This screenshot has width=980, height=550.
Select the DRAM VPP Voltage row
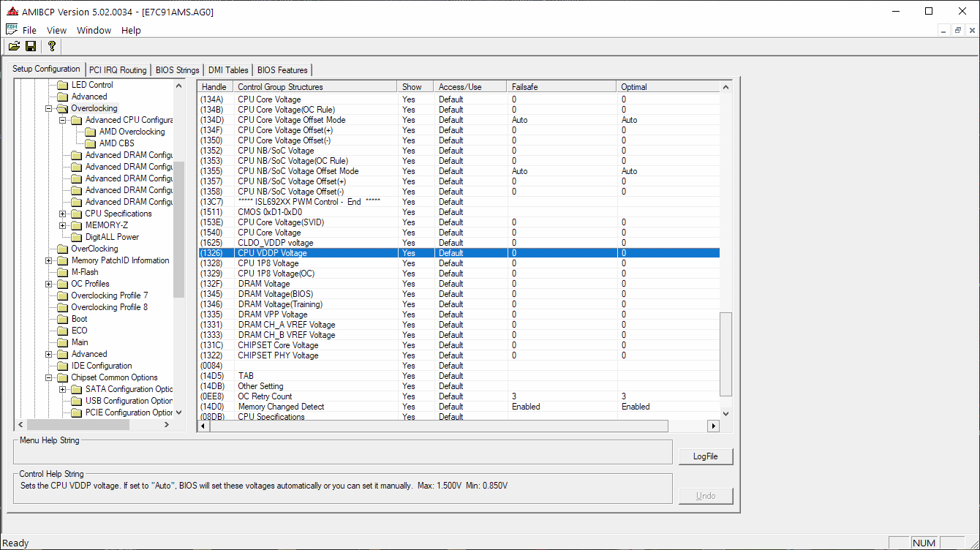[x=459, y=314]
